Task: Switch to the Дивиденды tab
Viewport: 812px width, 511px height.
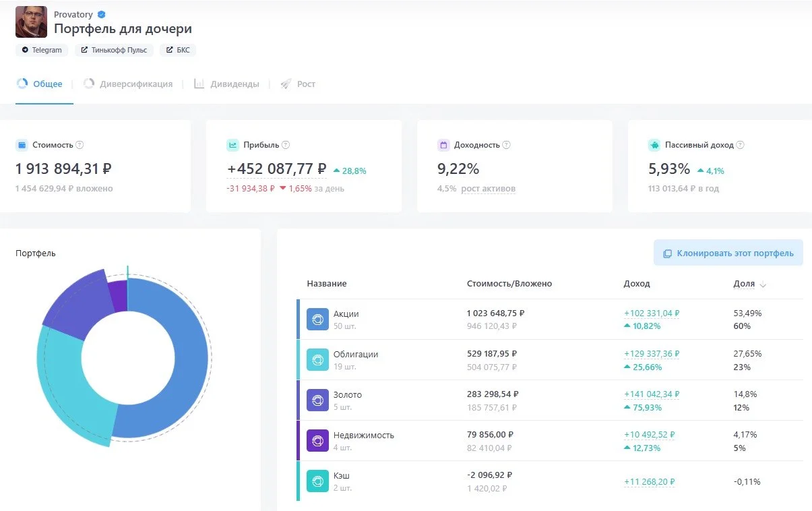Action: click(x=226, y=84)
